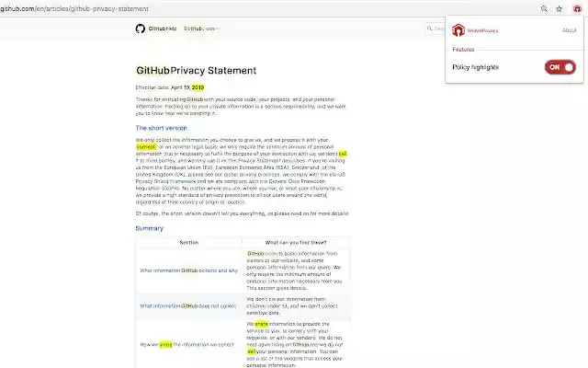This screenshot has width=588, height=368.
Task: Click the highlighted year '2019'
Action: 198,87
